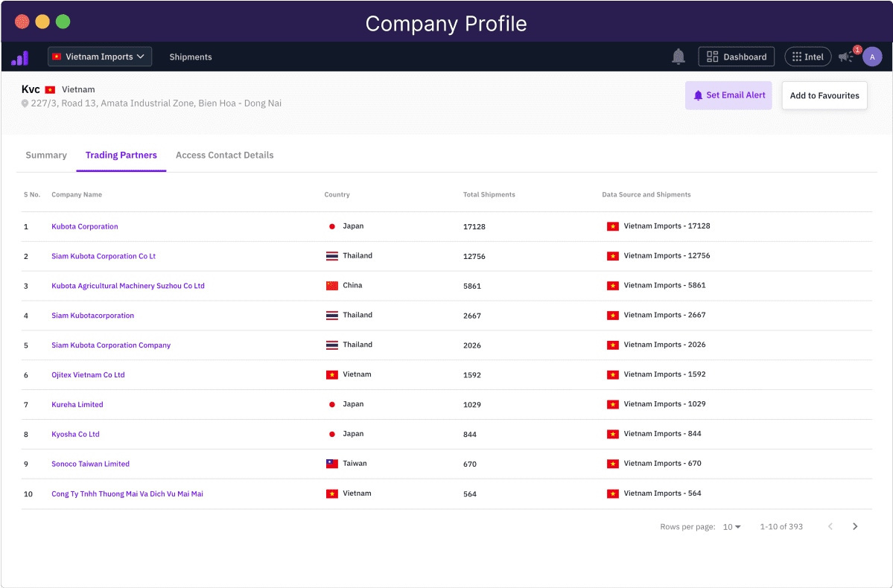This screenshot has height=588, width=893.
Task: Open the Shipments menu item
Action: (x=191, y=57)
